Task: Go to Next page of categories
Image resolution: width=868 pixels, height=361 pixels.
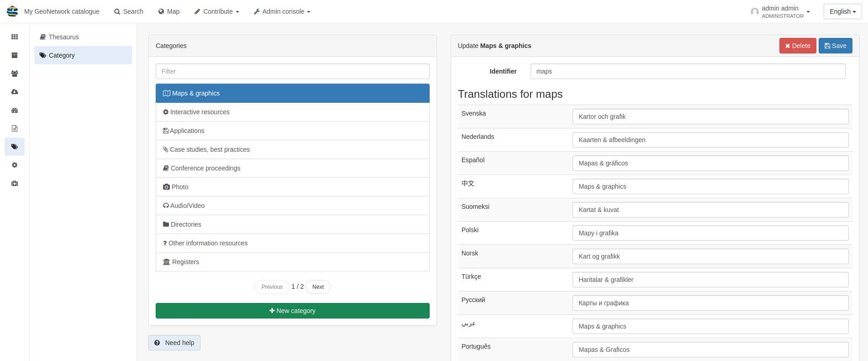Action: coord(318,287)
